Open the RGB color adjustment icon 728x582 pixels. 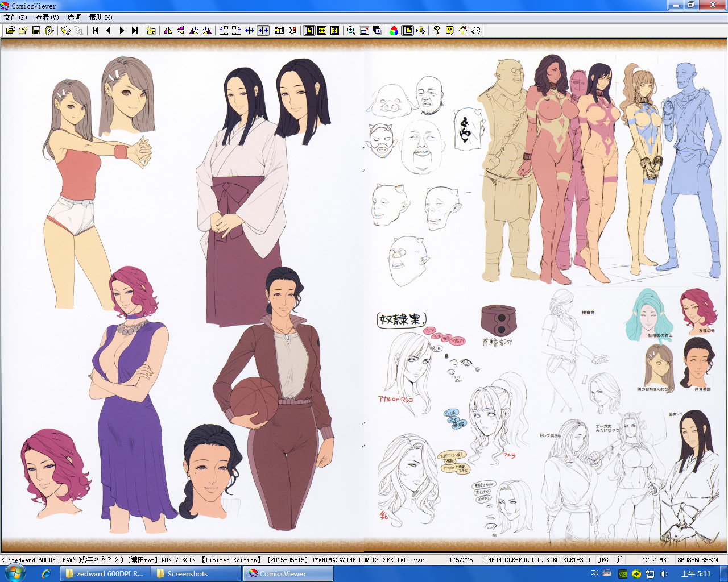click(394, 31)
